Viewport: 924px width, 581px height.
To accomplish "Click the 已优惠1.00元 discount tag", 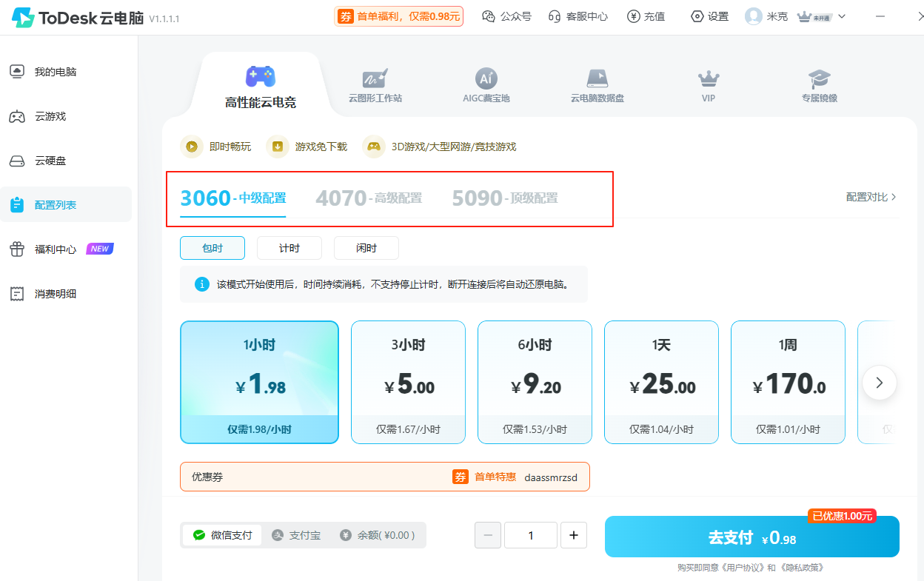I will click(x=842, y=516).
